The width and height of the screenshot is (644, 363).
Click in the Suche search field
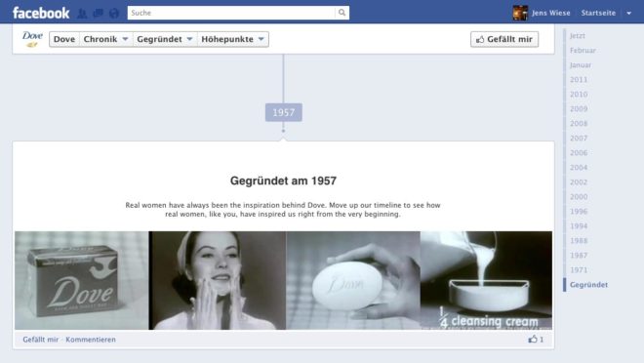(x=231, y=13)
